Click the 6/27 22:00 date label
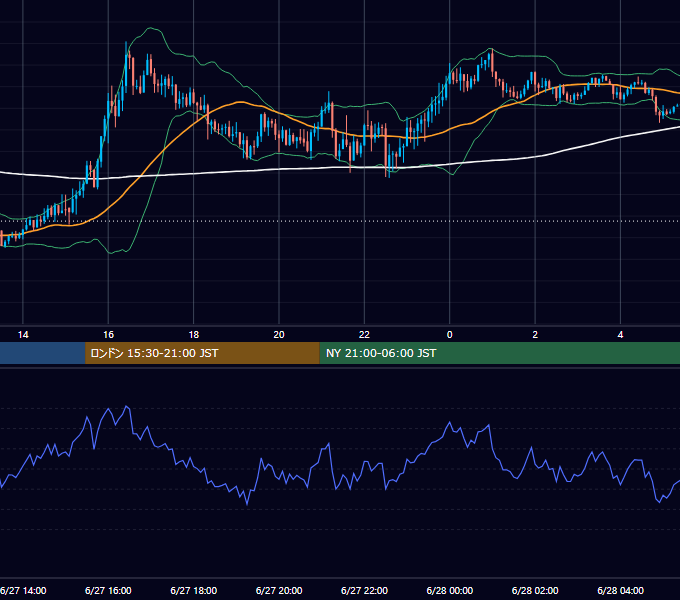 click(364, 590)
